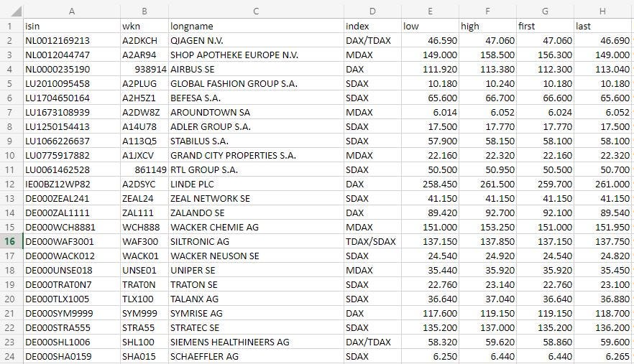Click the 'wkn' header cell
This screenshot has width=634, height=364.
(x=144, y=26)
